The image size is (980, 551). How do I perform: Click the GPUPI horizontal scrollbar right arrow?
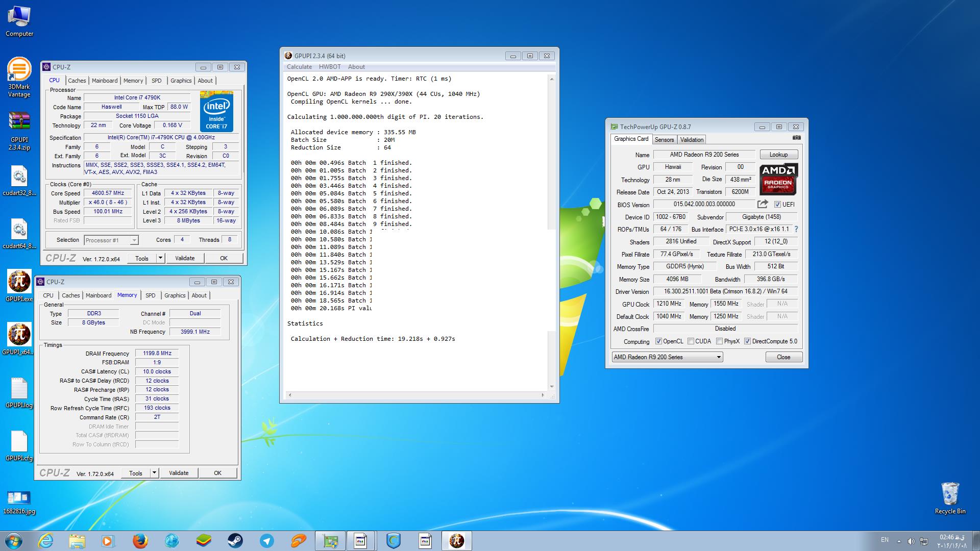543,395
